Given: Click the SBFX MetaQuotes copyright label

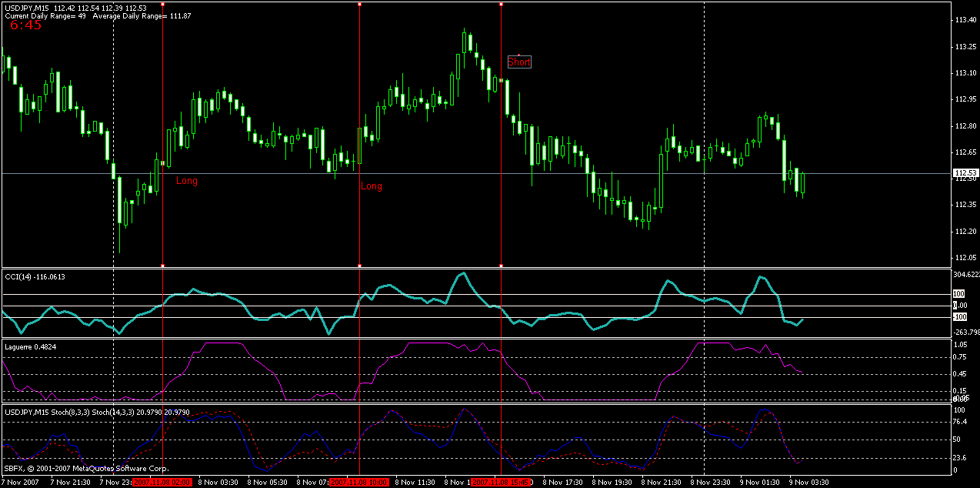Looking at the screenshot, I should point(85,467).
